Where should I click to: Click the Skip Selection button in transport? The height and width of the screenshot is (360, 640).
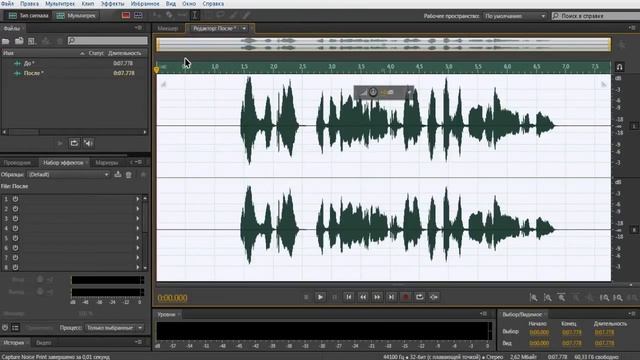pos(434,297)
